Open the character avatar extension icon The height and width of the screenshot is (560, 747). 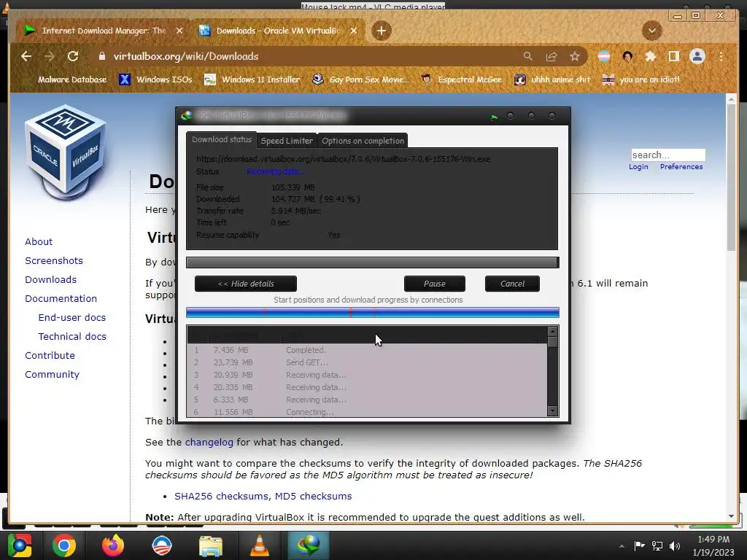627,56
